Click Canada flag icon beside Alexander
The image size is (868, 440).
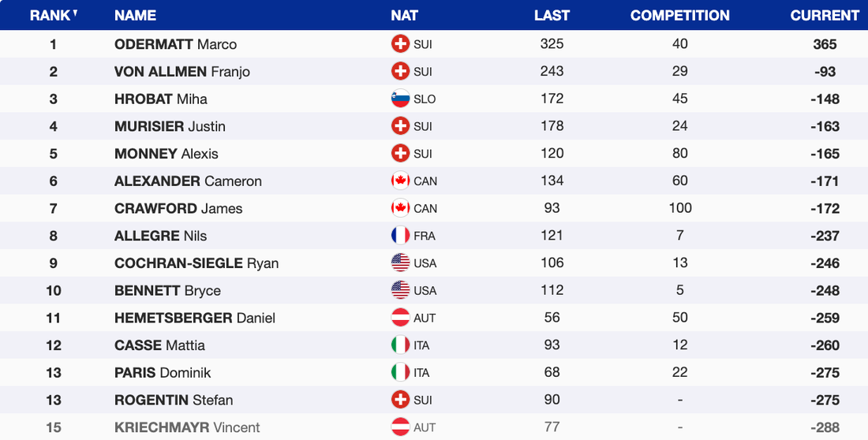(401, 181)
